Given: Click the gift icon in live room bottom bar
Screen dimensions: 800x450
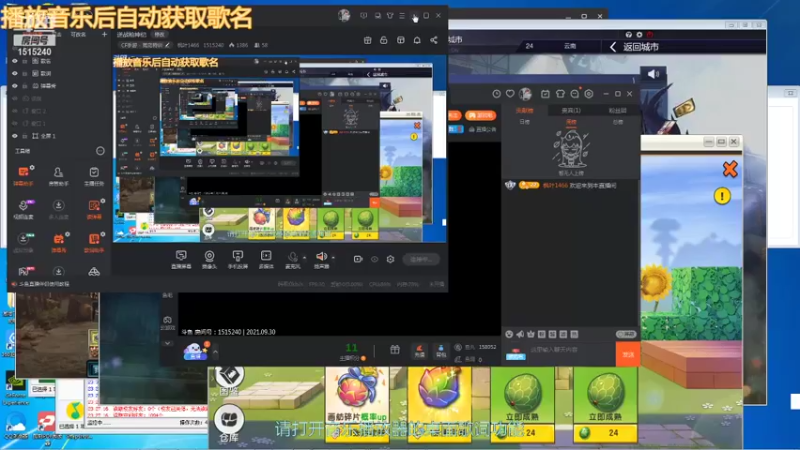Looking at the screenshot, I should tap(395, 349).
